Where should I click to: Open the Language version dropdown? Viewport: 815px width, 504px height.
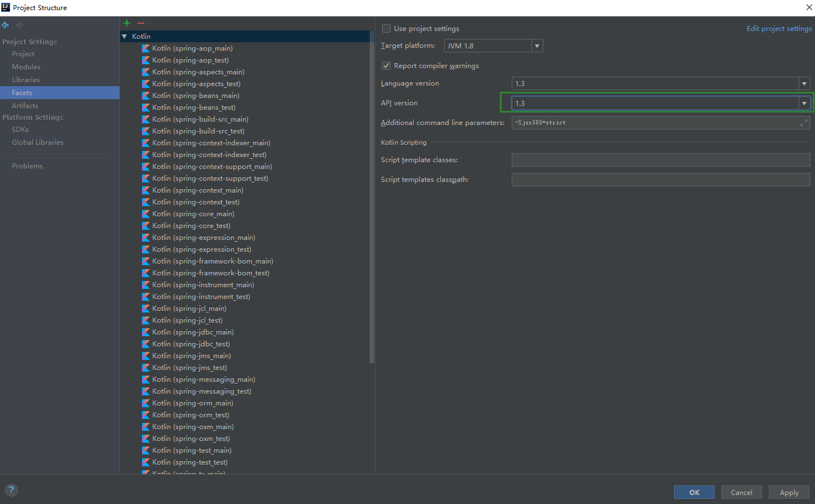[x=661, y=84]
